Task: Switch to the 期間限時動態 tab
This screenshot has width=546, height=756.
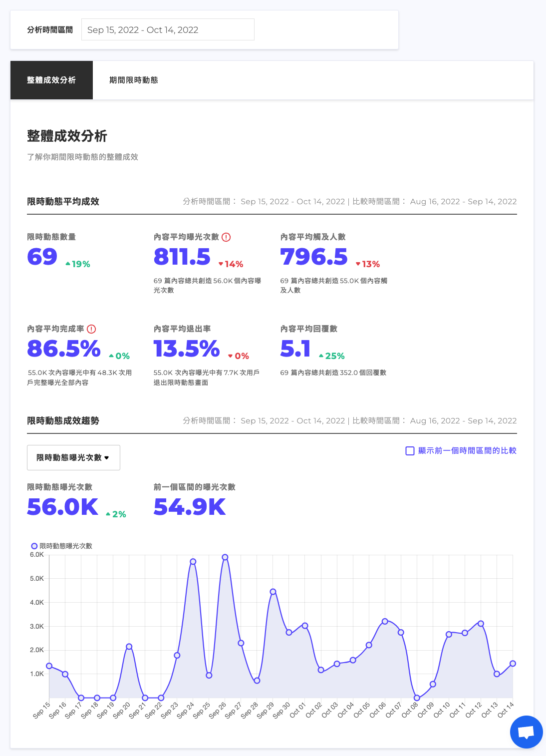Action: click(134, 80)
